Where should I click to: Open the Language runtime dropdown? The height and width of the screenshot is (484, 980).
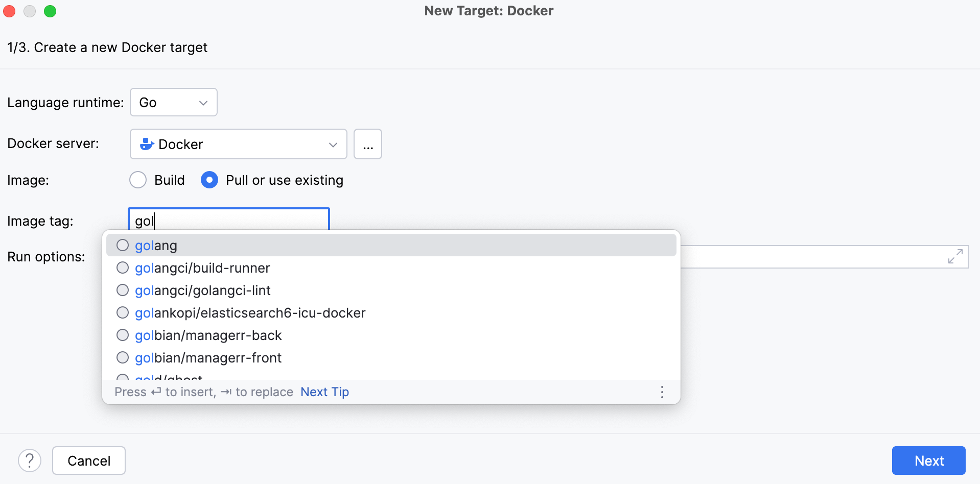click(173, 102)
